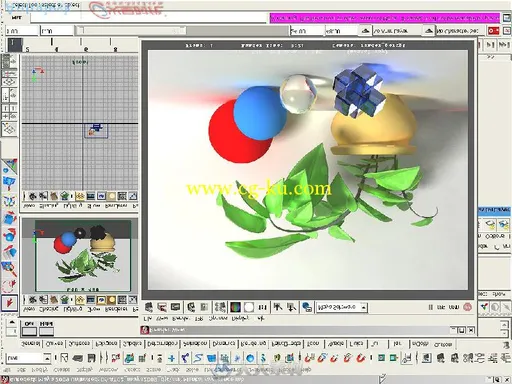Toggle the highlighted resolution gate icon in the camera panel
The width and height of the screenshot is (512, 384).
(101, 300)
